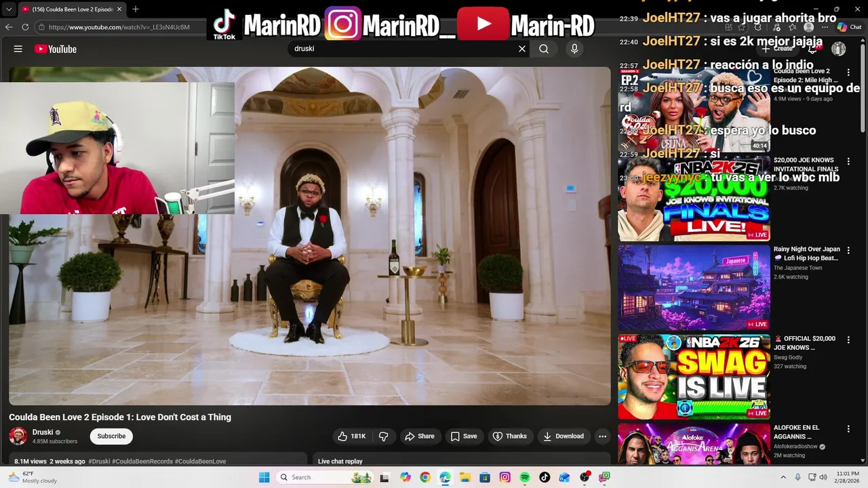Open the #CouldaBeenLove hashtag link
Screen dimensions: 868x488
(200, 462)
